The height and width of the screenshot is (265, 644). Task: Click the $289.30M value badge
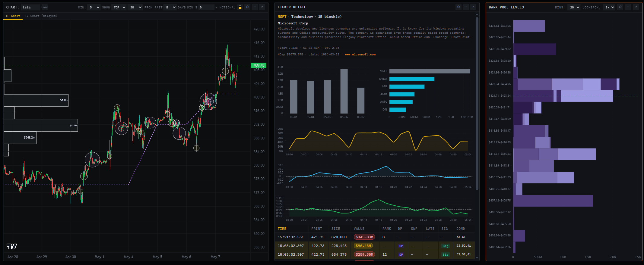pos(364,254)
